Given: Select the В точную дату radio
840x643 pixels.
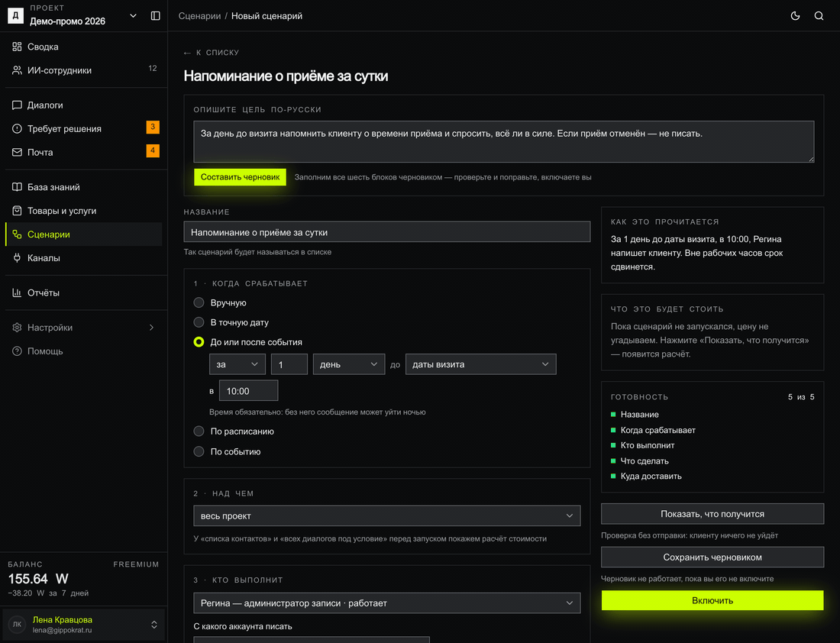Looking at the screenshot, I should point(199,322).
